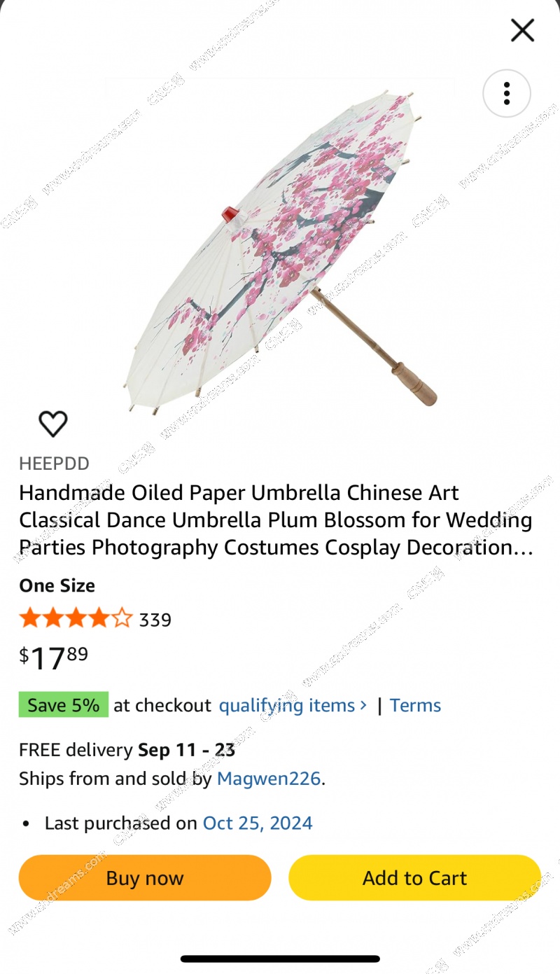560x974 pixels.
Task: Tap the Add to Cart button
Action: tap(414, 877)
